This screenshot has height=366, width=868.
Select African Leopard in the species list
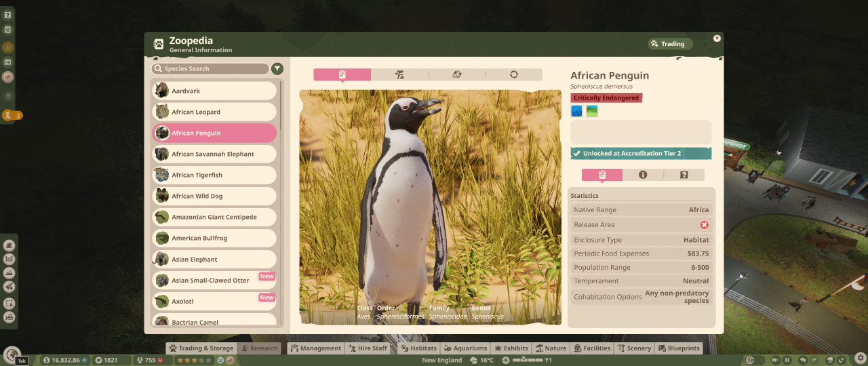[x=214, y=112]
